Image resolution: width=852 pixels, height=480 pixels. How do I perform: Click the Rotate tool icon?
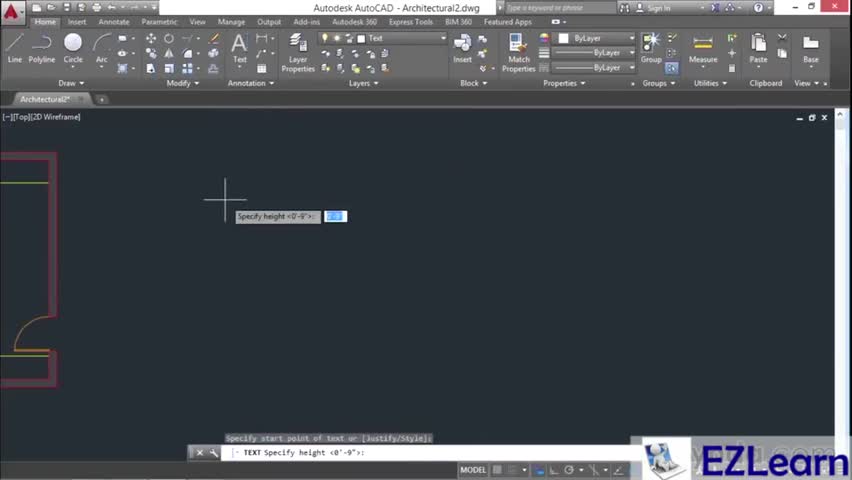coord(169,39)
